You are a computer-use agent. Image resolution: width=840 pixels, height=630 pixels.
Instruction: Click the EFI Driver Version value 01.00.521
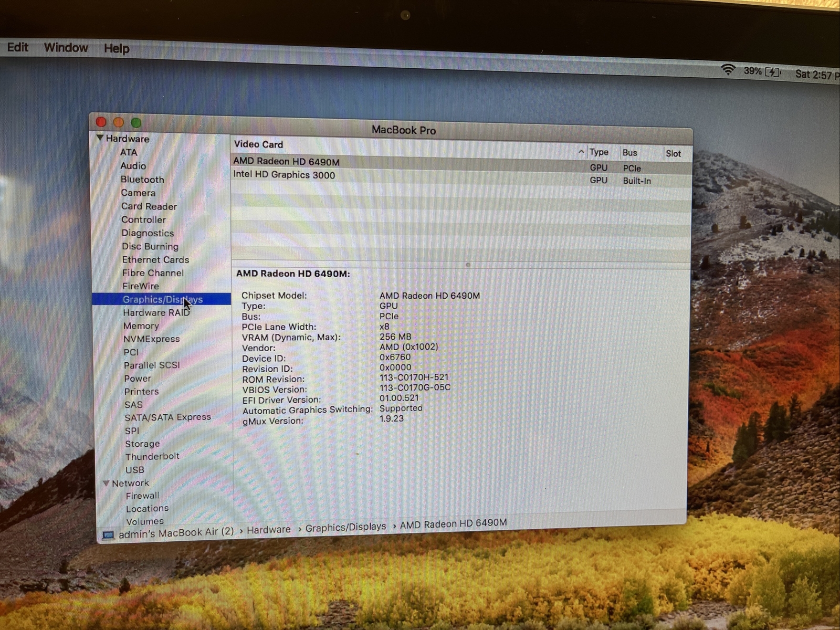(x=400, y=398)
